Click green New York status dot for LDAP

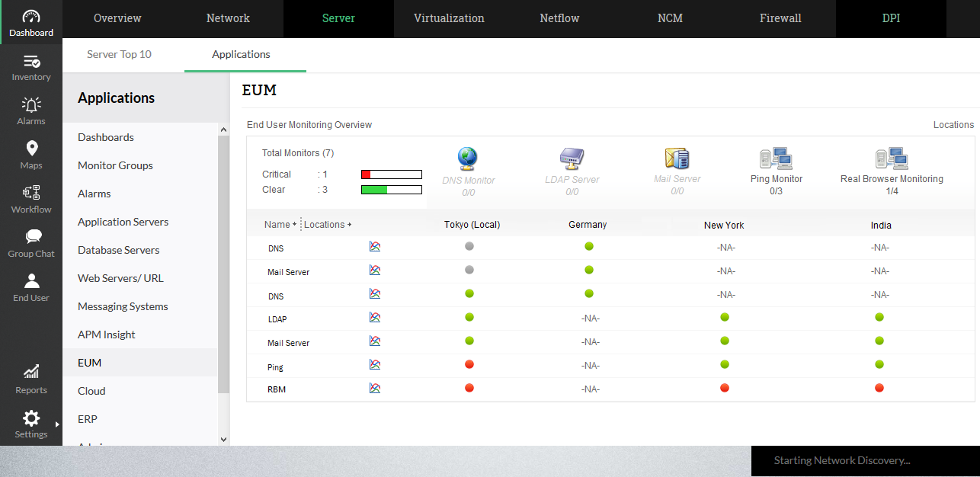click(724, 317)
